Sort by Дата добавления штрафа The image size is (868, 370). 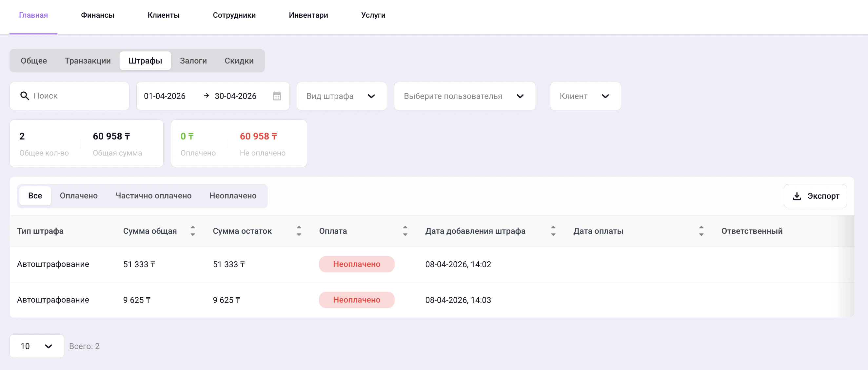[553, 231]
